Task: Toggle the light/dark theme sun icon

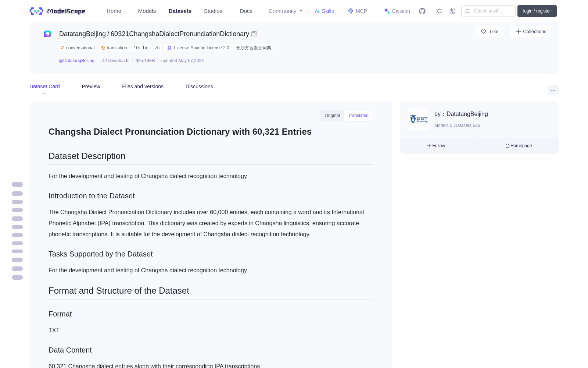Action: click(439, 11)
